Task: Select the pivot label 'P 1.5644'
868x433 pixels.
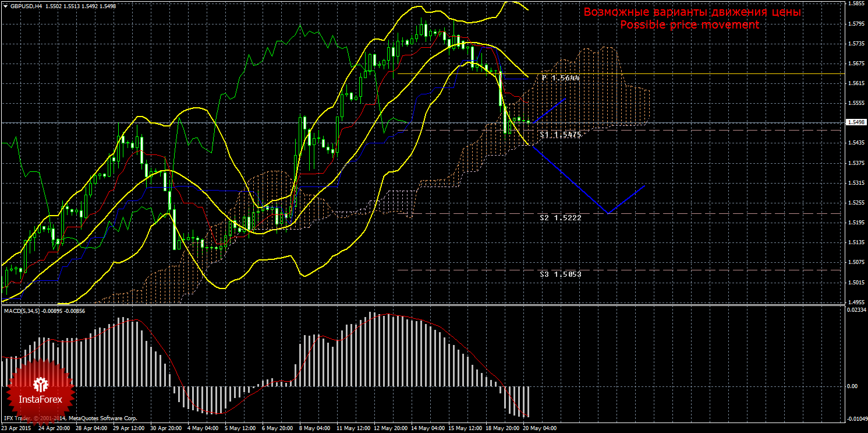Action: (561, 78)
